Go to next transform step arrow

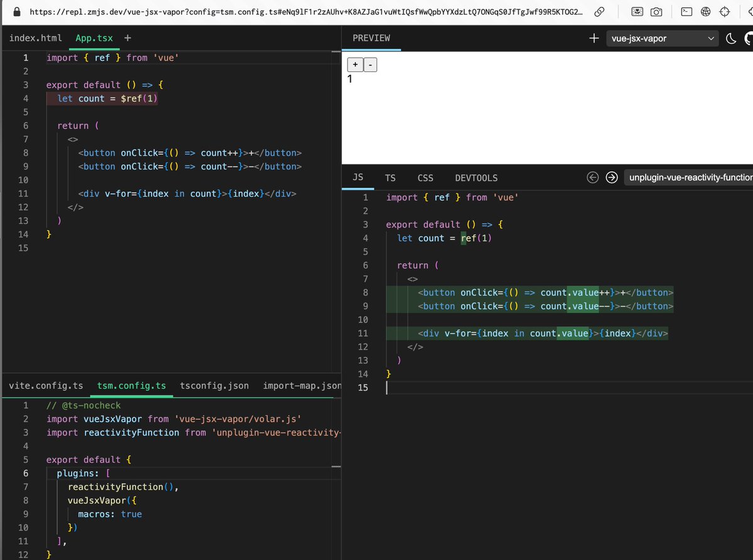(612, 177)
